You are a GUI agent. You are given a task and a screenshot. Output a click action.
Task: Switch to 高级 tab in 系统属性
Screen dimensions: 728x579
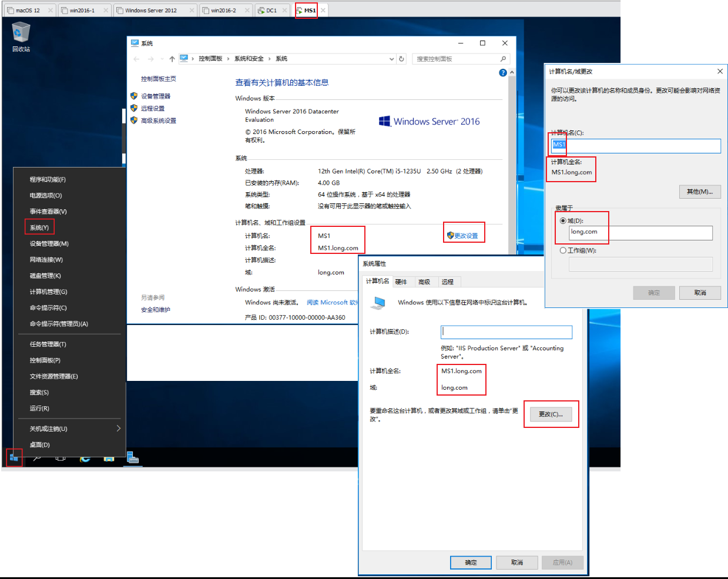tap(426, 282)
